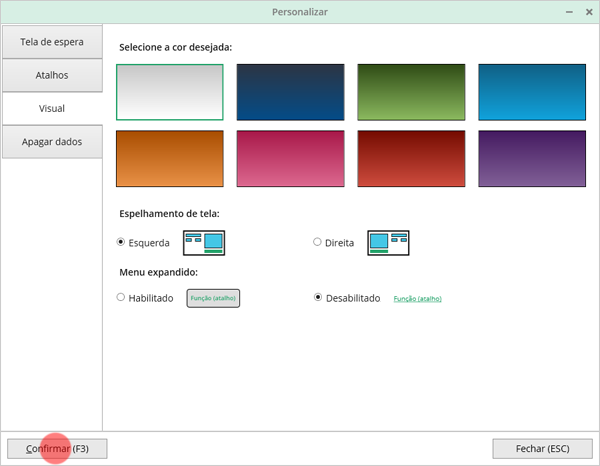Viewport: 600px width, 466px height.
Task: Click the Fechar (ESC) button
Action: [x=542, y=448]
